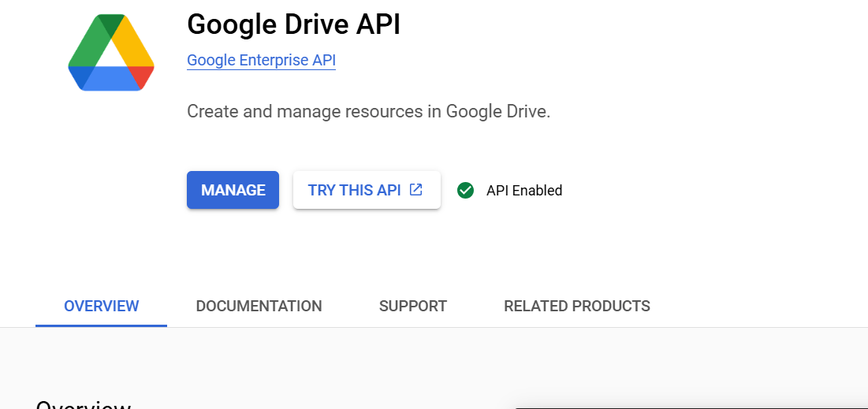Open the SUPPORT tab
The width and height of the screenshot is (868, 409).
412,306
